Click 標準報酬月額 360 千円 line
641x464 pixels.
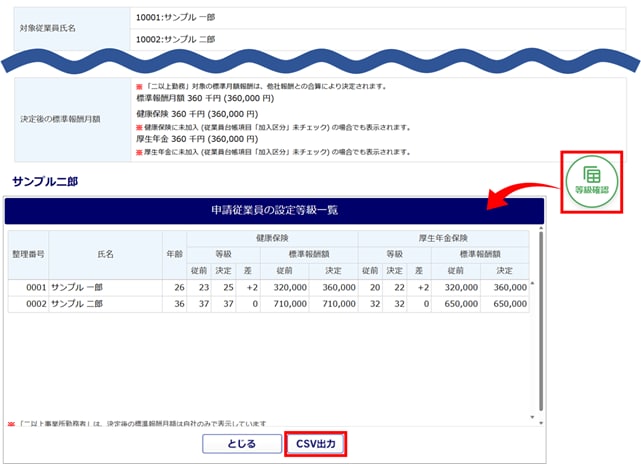pos(205,99)
